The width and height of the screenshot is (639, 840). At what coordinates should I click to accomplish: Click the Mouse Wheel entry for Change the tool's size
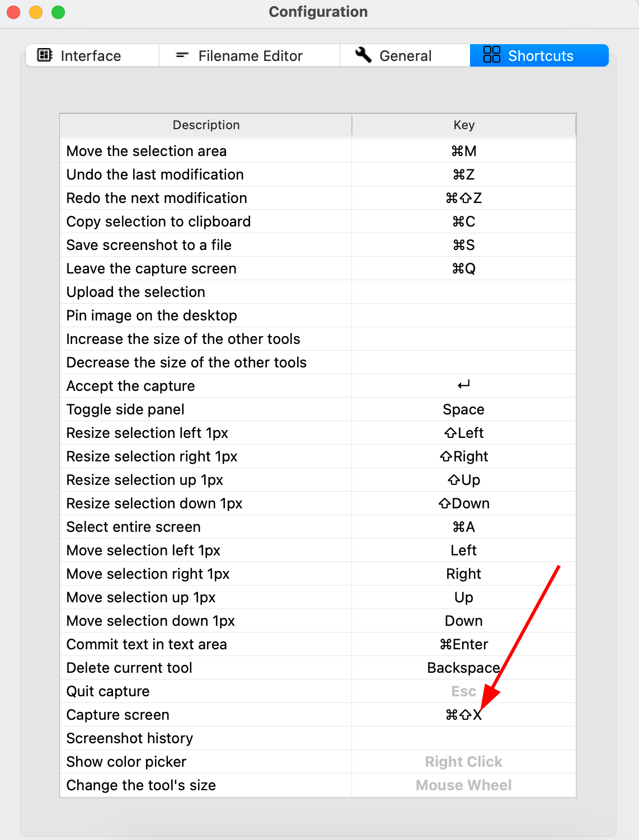(x=463, y=785)
